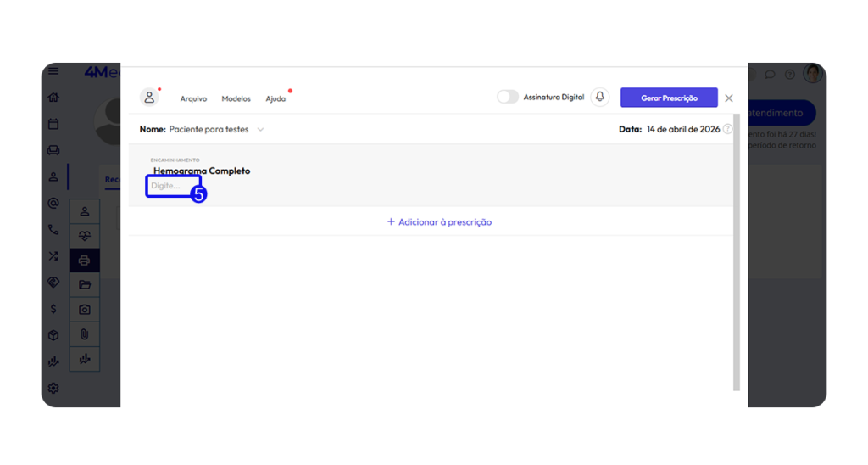Open the Ajuda menu
Image resolution: width=868 pixels, height=465 pixels.
(x=275, y=98)
